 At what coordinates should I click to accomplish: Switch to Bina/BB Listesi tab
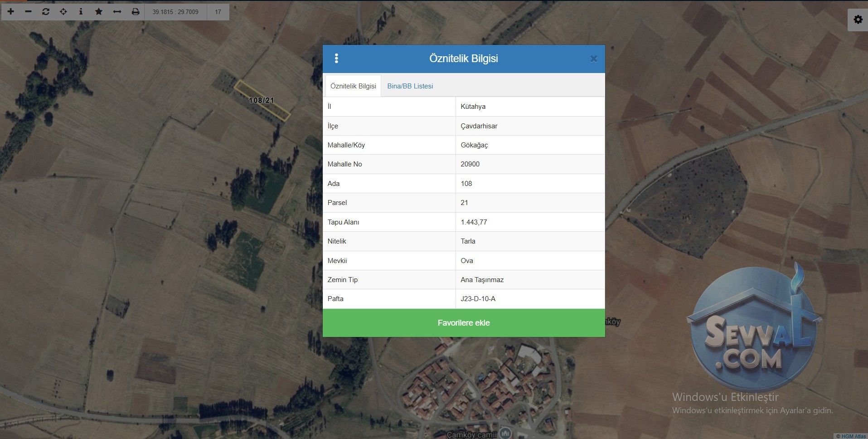(410, 86)
